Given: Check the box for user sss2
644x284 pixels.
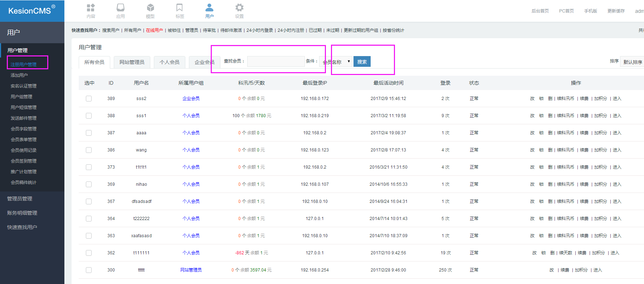Looking at the screenshot, I should [x=89, y=99].
